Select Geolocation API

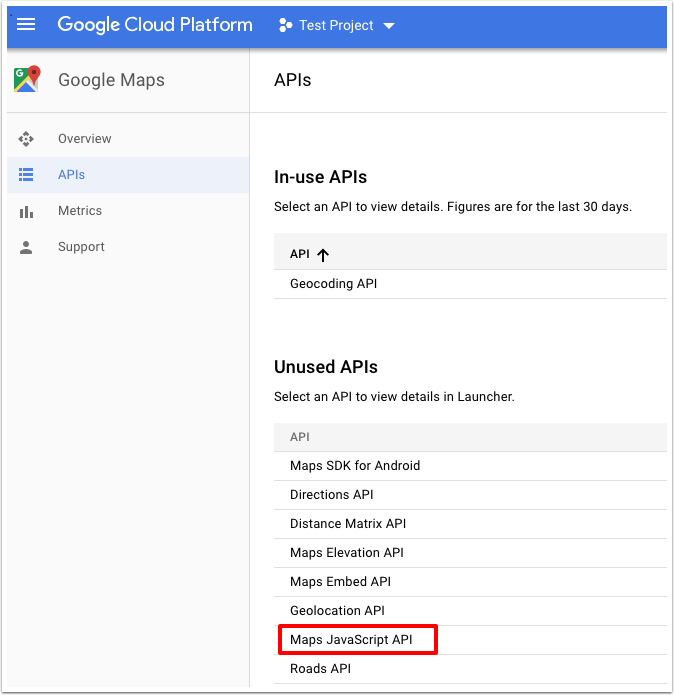(470, 611)
